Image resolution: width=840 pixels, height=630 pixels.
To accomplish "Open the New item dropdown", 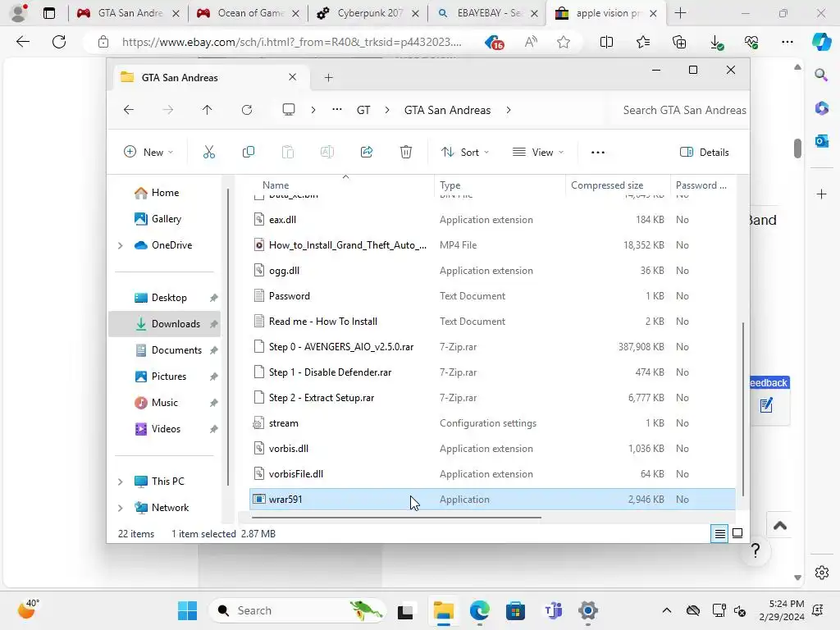I will pyautogui.click(x=148, y=152).
